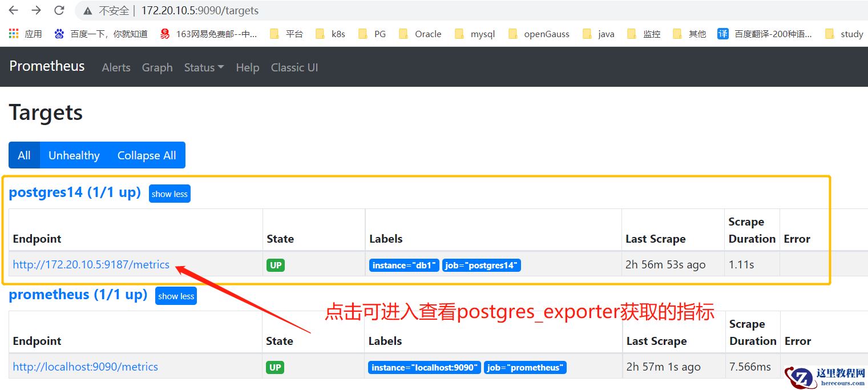This screenshot has width=868, height=390.
Task: Go to the Graph page
Action: point(158,67)
